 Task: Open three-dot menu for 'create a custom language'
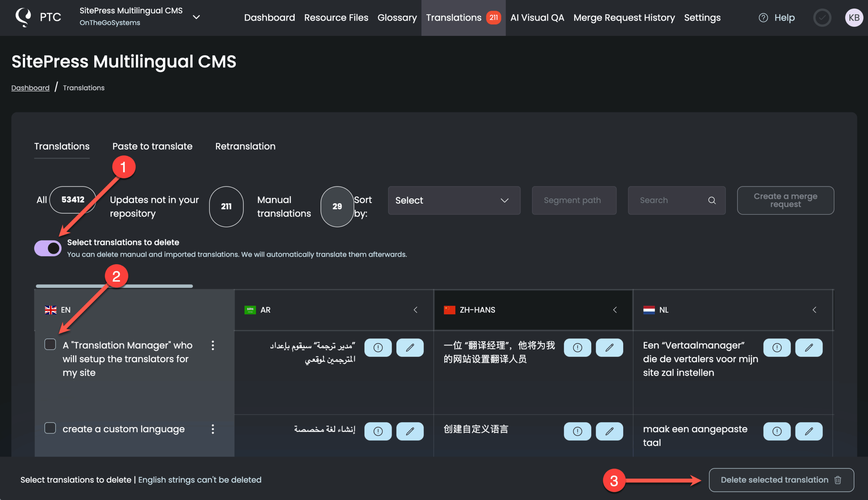(x=213, y=429)
